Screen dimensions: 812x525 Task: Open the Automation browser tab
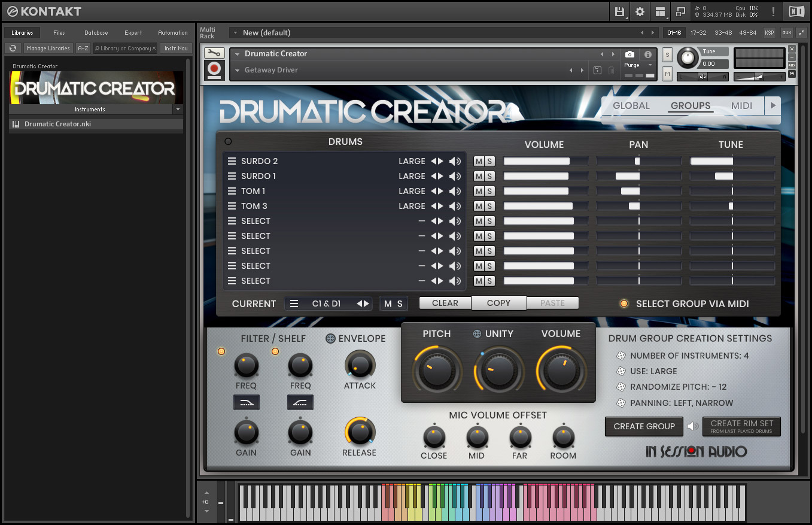[x=173, y=33]
